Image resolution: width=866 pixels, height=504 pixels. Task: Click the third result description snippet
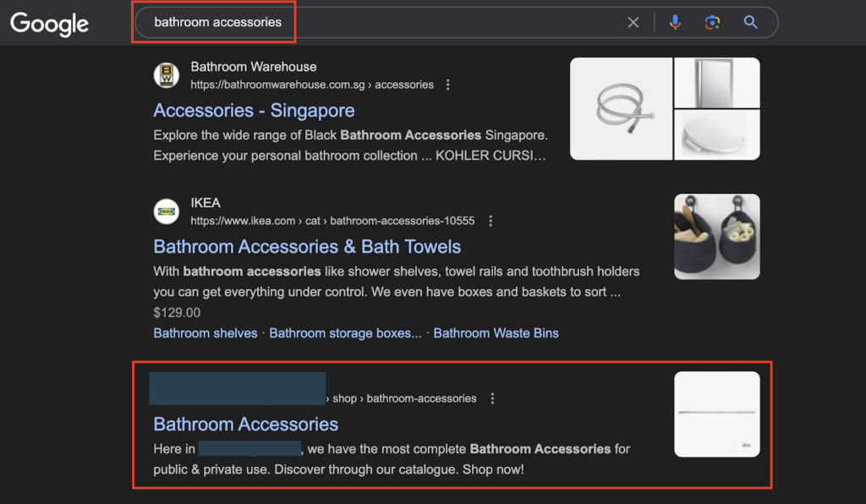(392, 459)
